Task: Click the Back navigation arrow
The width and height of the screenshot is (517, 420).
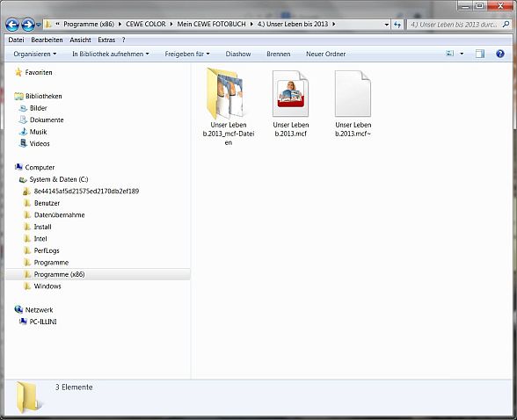Action: coord(12,25)
